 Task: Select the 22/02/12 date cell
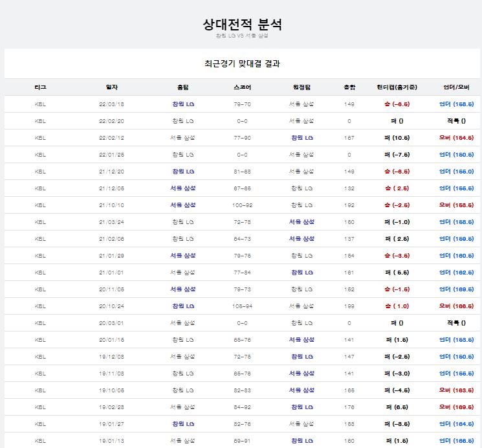[x=111, y=138]
